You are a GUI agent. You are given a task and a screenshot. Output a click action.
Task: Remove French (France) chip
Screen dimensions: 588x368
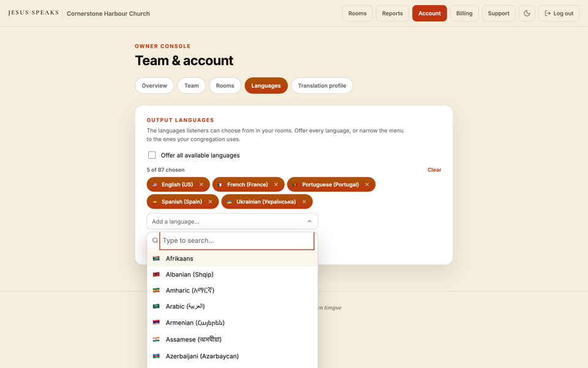(276, 185)
